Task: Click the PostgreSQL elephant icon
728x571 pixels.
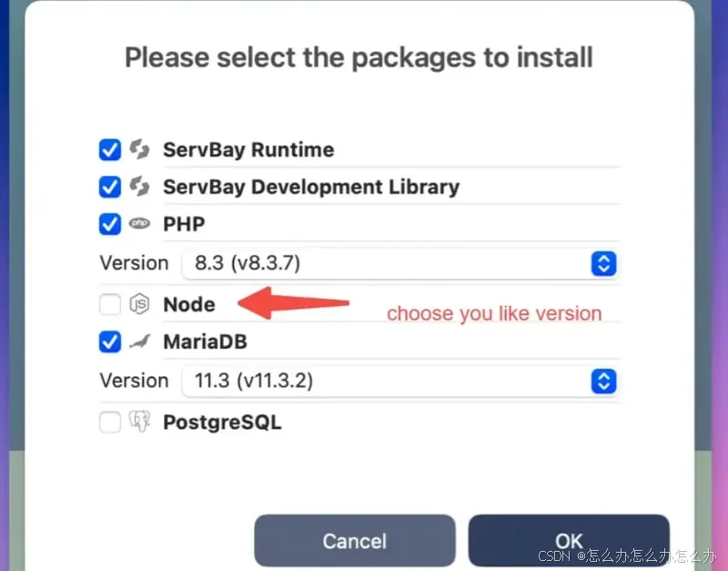Action: (139, 422)
